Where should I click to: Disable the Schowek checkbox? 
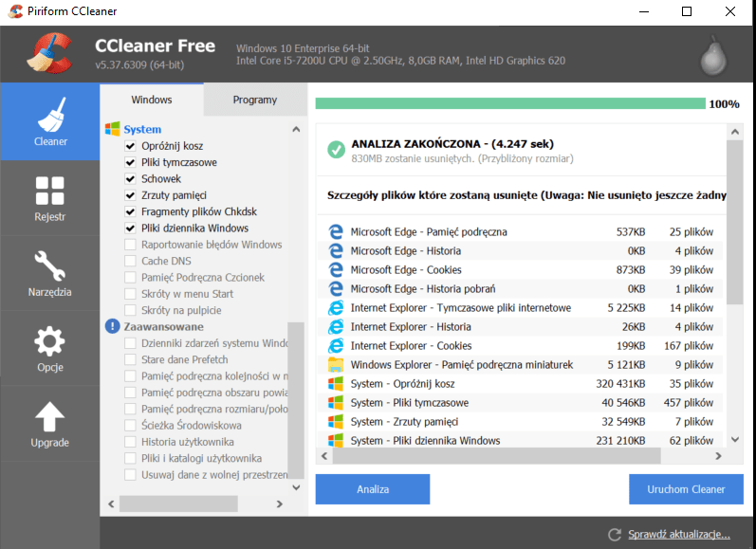click(131, 178)
